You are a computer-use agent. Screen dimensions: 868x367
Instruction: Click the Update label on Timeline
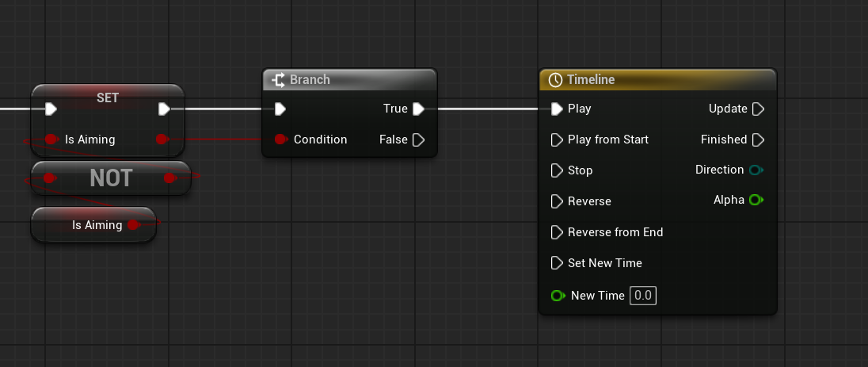tap(728, 109)
